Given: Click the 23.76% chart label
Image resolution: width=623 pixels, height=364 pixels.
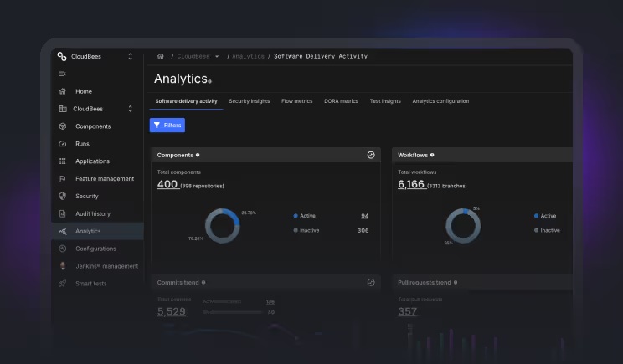Looking at the screenshot, I should [x=249, y=213].
